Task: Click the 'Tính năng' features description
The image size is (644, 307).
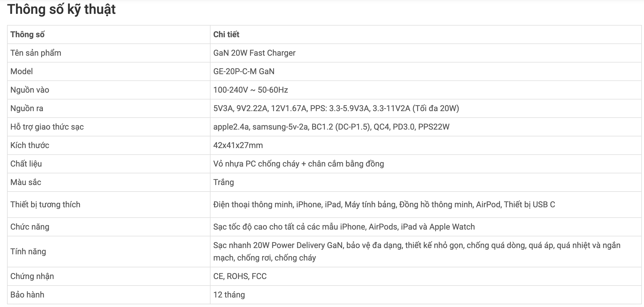Action: click(x=417, y=252)
